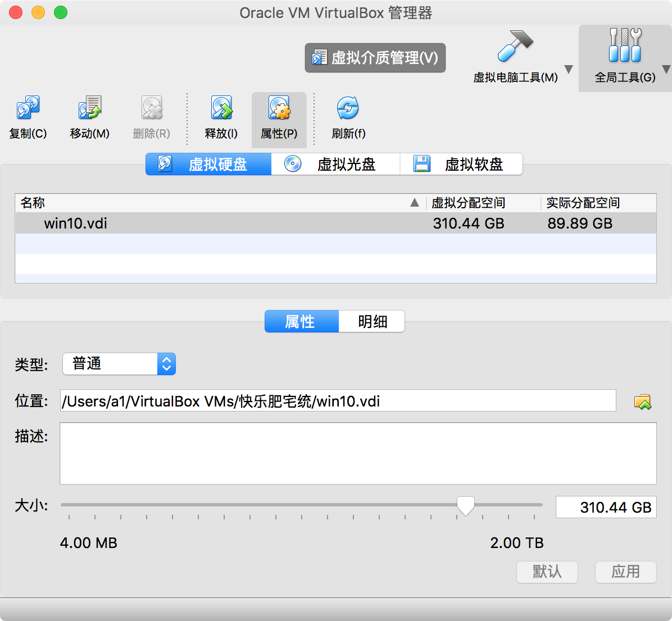This screenshot has width=672, height=621.
Task: Expand the arrow beside 全局工具(G)
Action: [x=666, y=70]
